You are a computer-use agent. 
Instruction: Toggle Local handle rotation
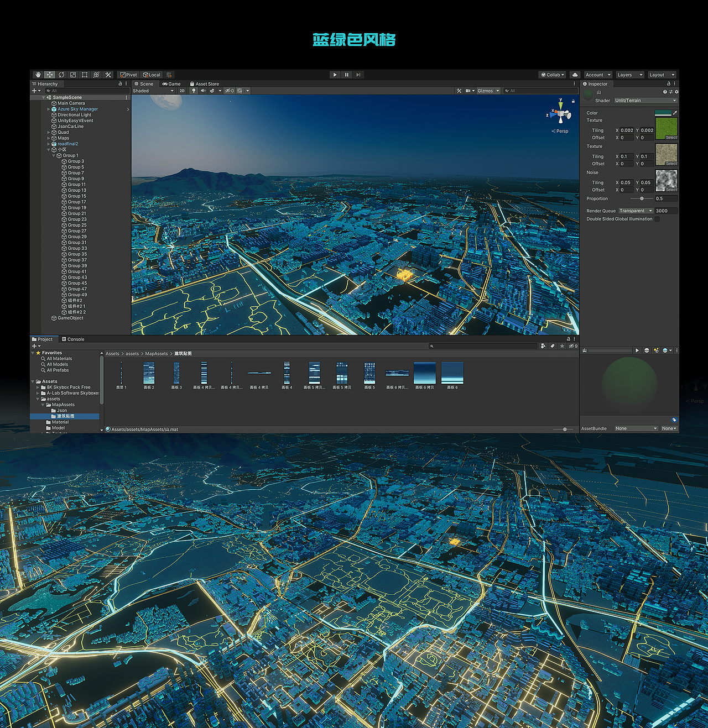coord(152,75)
